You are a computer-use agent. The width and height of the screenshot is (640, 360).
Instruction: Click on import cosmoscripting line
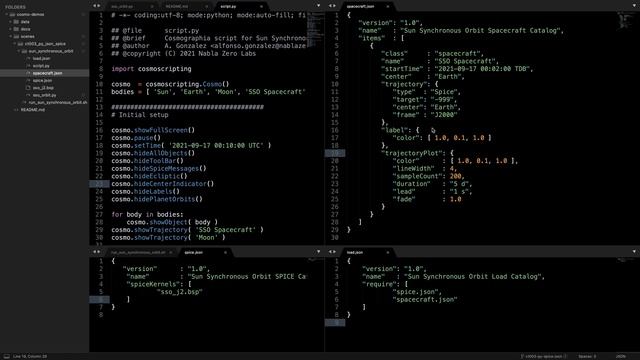coord(151,69)
